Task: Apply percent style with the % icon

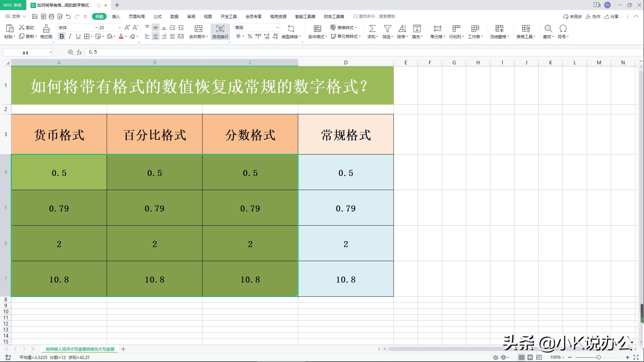Action: pyautogui.click(x=250, y=37)
